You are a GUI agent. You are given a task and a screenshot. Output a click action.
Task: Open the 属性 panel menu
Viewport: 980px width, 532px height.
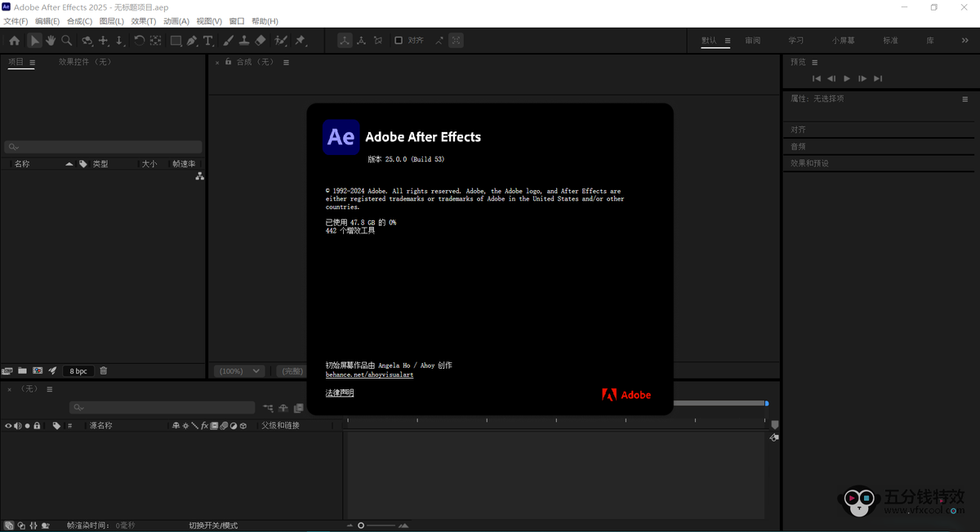(x=964, y=99)
